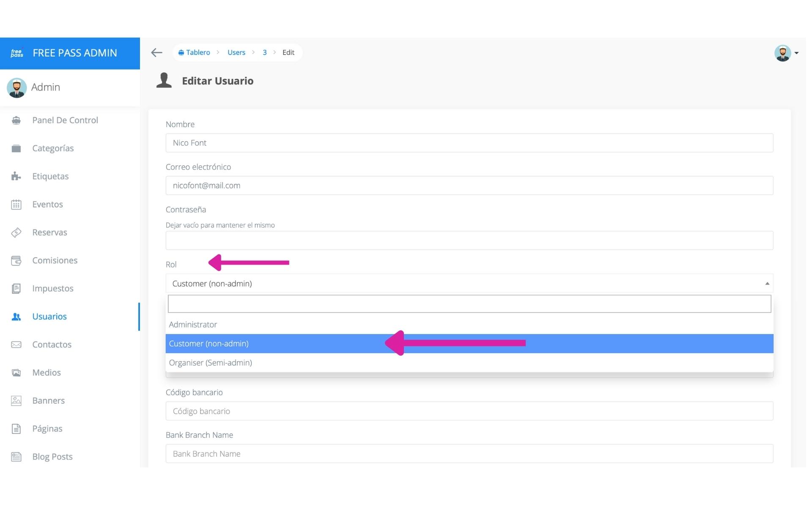Select the Administrator role option

tap(193, 325)
